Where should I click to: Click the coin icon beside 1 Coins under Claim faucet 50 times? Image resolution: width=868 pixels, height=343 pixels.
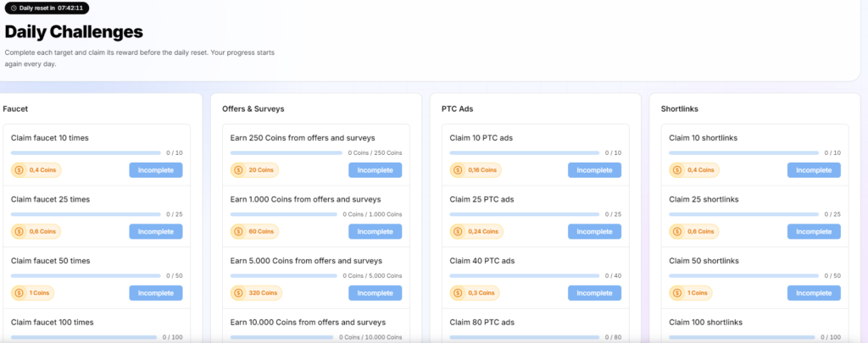click(x=19, y=293)
